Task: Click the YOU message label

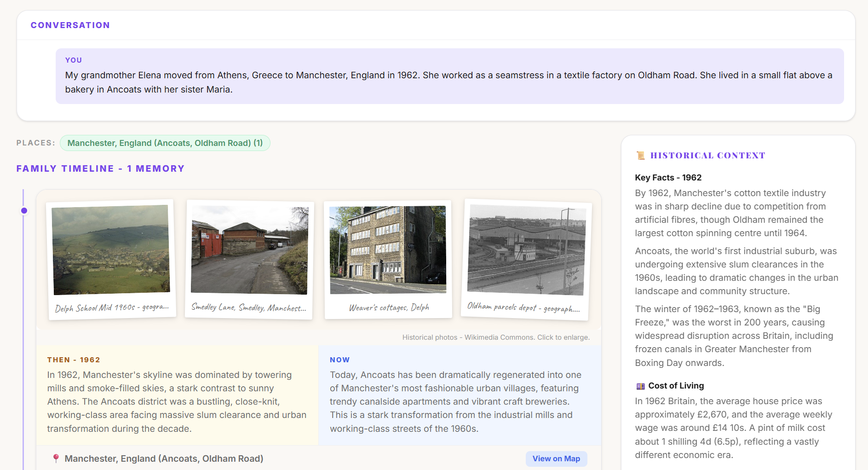Action: [x=74, y=60]
